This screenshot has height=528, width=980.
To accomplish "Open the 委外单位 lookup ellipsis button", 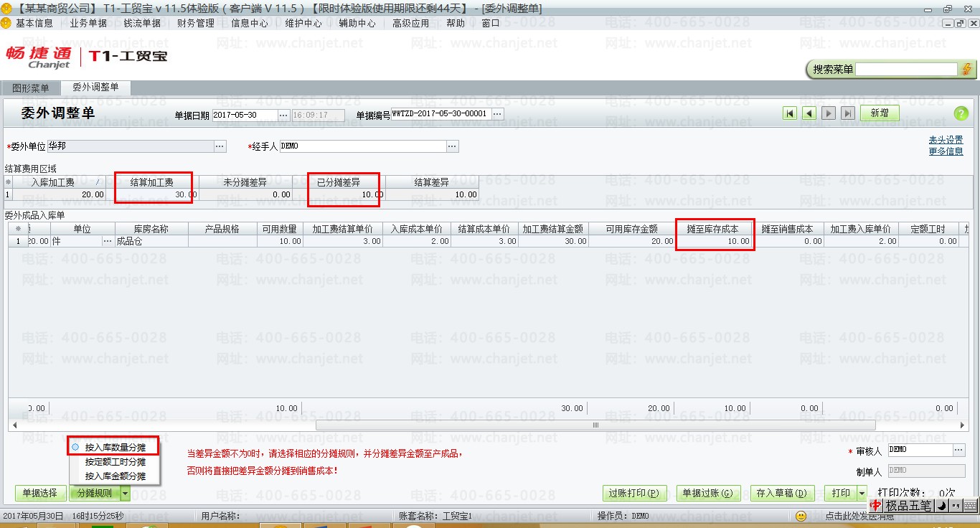I will 220,146.
